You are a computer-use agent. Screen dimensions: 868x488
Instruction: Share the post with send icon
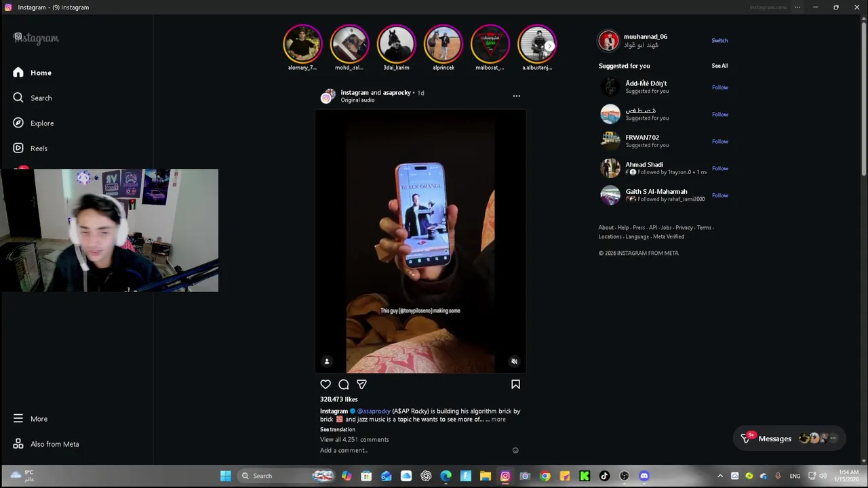(x=361, y=384)
